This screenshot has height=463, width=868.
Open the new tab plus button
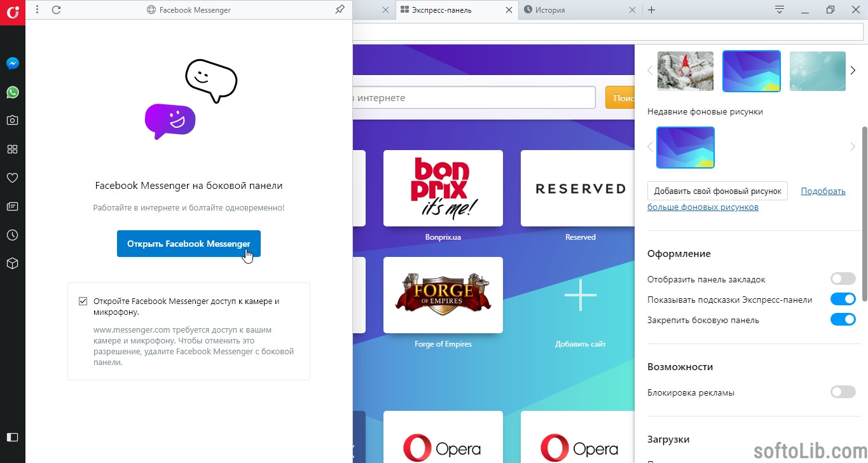pyautogui.click(x=651, y=10)
